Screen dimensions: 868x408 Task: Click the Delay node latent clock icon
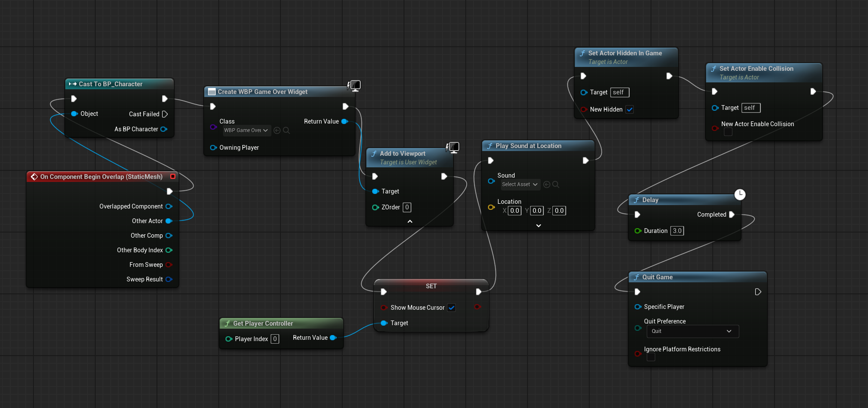740,195
